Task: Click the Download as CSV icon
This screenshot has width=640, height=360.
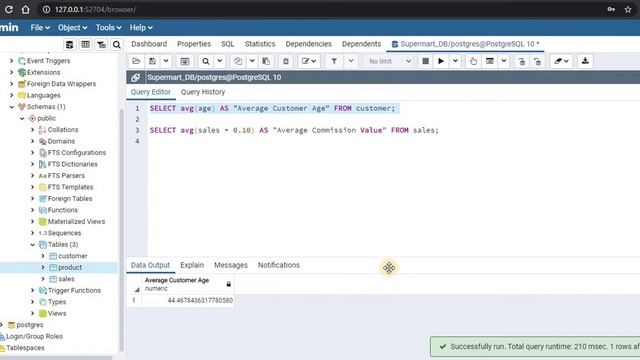Action: point(585,61)
